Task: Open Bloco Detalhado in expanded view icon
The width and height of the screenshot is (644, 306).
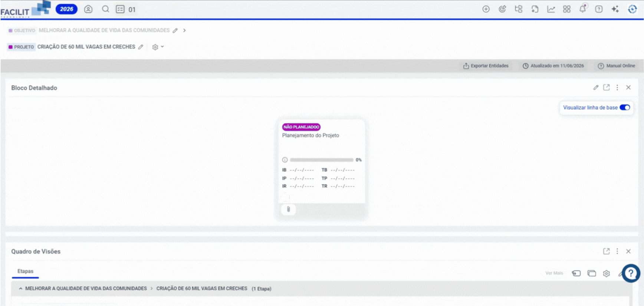Action: [x=607, y=88]
